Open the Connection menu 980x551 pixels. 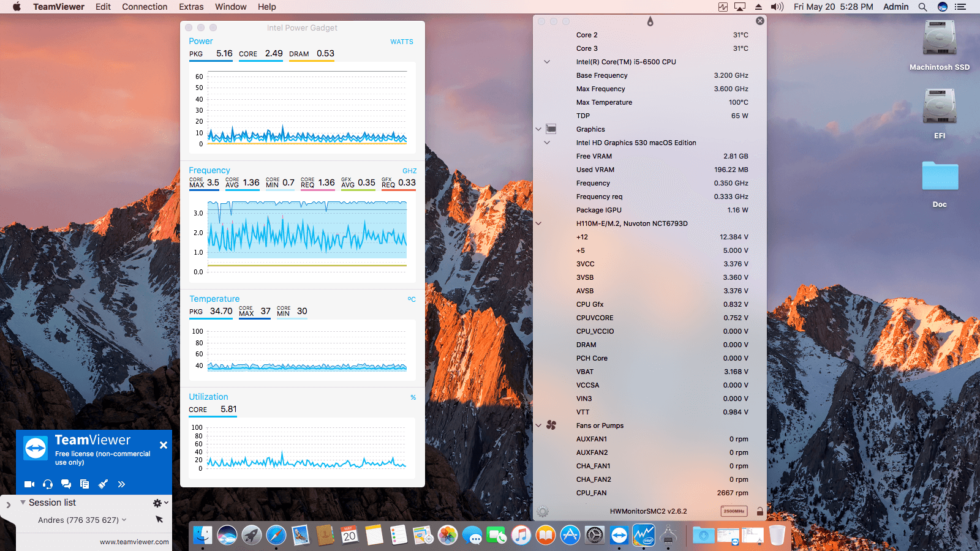click(x=145, y=7)
